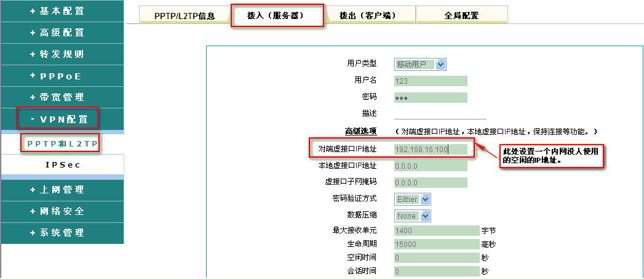
Task: Switch to the 接出（客户端）tab
Action: 369,15
